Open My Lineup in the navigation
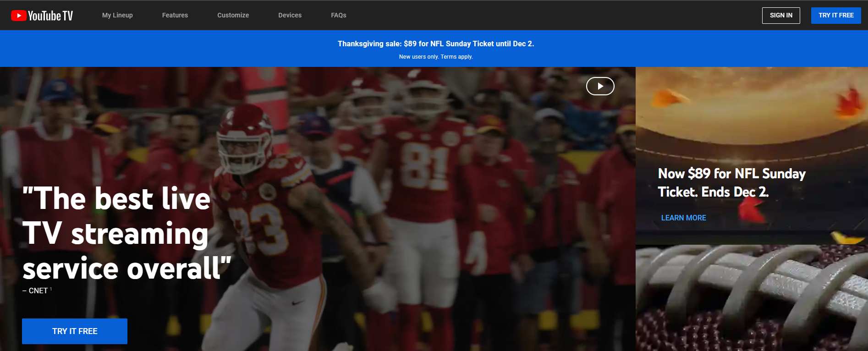Viewport: 868px width, 351px height. pos(117,15)
